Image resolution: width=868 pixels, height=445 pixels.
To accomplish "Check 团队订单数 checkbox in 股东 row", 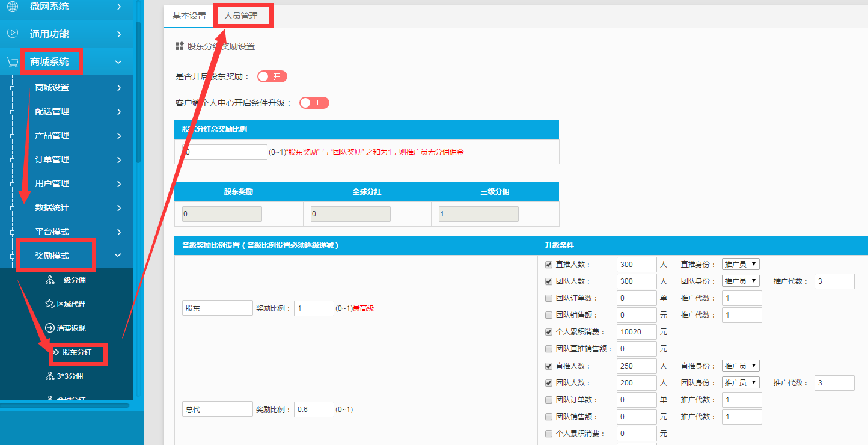I will tap(549, 298).
